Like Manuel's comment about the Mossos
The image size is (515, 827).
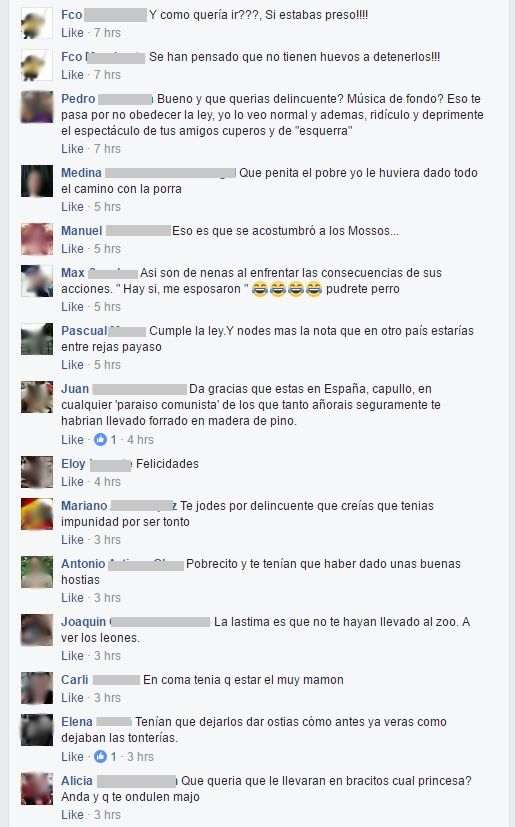(72, 248)
